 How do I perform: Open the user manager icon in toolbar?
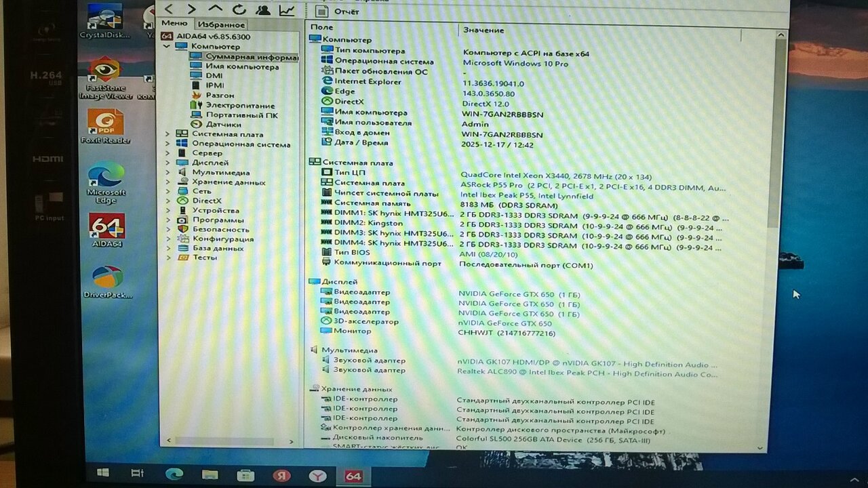pyautogui.click(x=263, y=9)
